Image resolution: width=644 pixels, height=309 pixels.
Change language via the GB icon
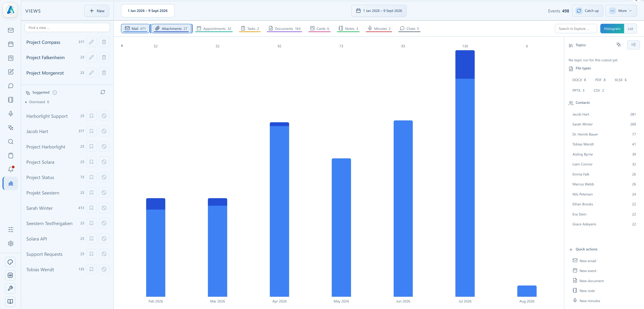10,275
